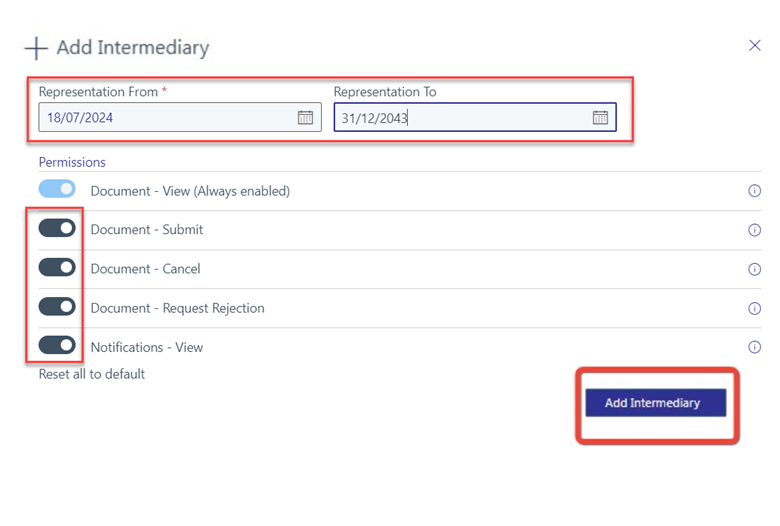
Task: Click the Add Intermediary button
Action: pos(655,403)
